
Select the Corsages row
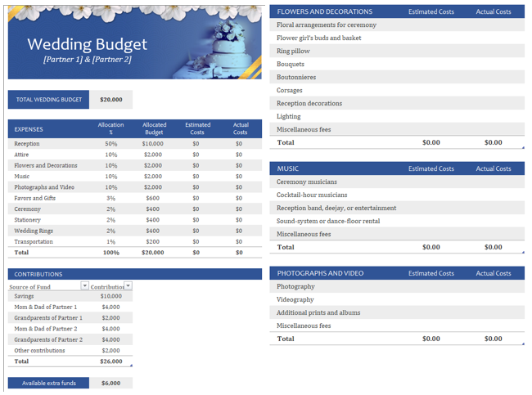[x=397, y=90]
